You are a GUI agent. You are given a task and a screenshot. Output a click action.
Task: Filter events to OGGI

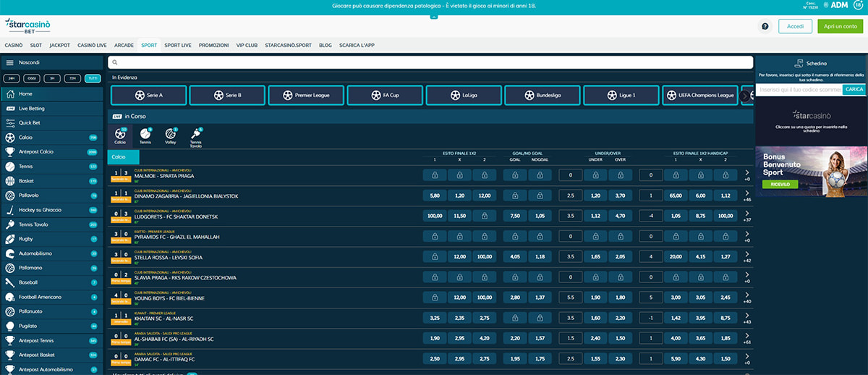[32, 78]
